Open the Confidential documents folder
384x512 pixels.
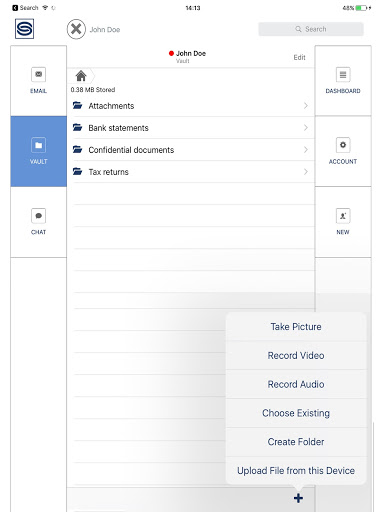click(193, 150)
